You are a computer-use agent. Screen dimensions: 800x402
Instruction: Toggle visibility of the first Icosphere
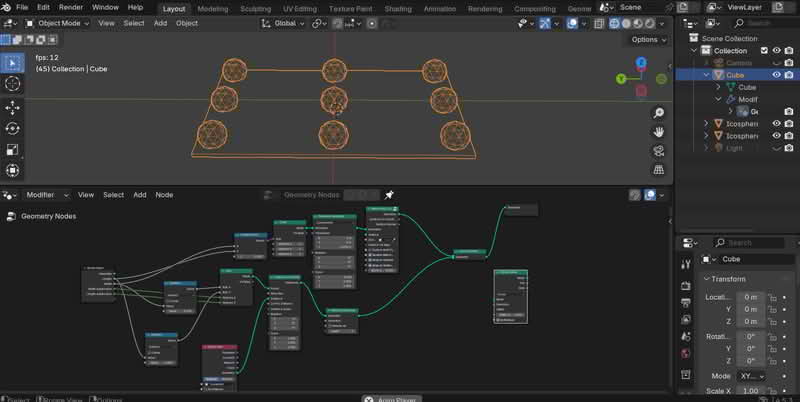(x=776, y=124)
